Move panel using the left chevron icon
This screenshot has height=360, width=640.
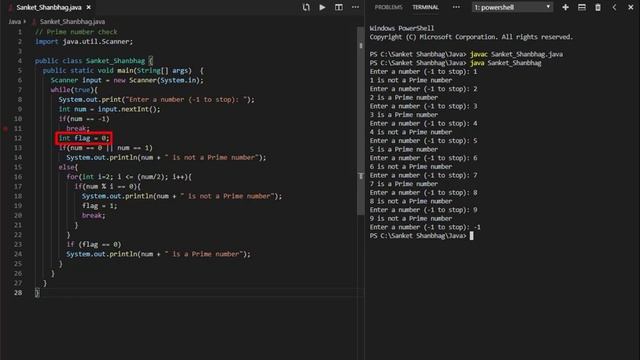click(x=614, y=7)
